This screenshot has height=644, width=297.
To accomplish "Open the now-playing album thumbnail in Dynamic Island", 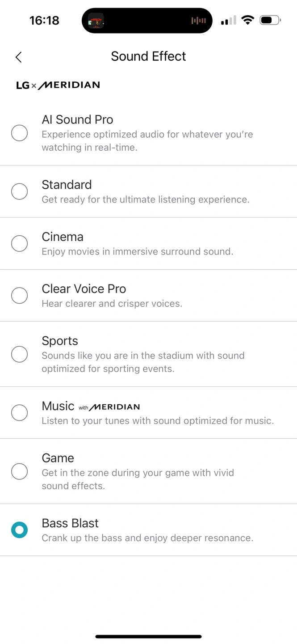I will (96, 21).
